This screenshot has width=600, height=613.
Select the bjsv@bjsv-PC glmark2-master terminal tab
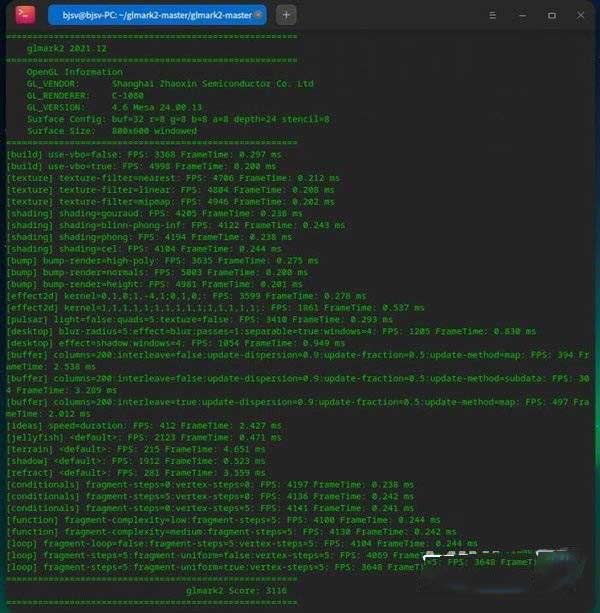coord(157,15)
